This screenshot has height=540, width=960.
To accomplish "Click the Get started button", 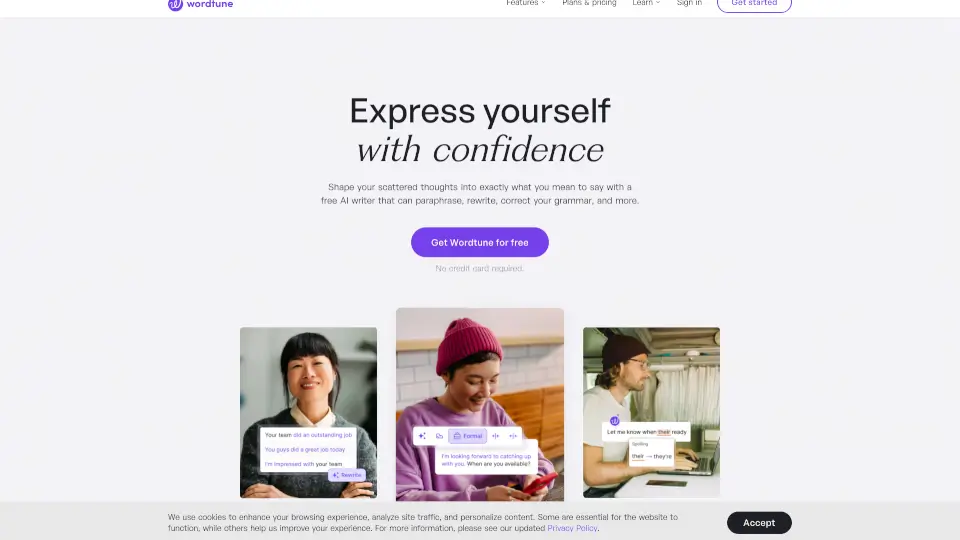I will pyautogui.click(x=754, y=4).
